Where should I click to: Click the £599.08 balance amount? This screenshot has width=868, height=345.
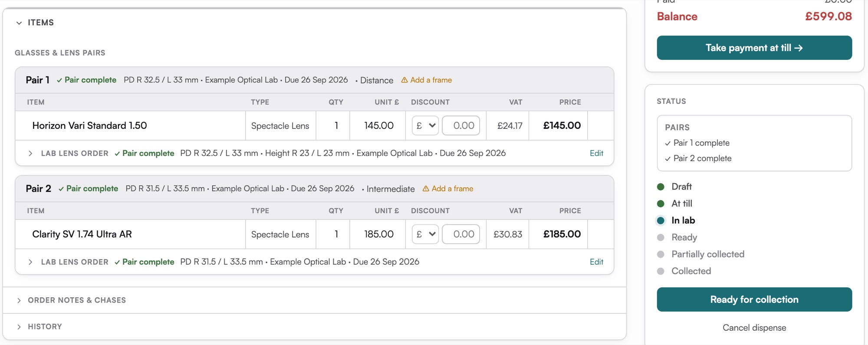pyautogui.click(x=829, y=16)
